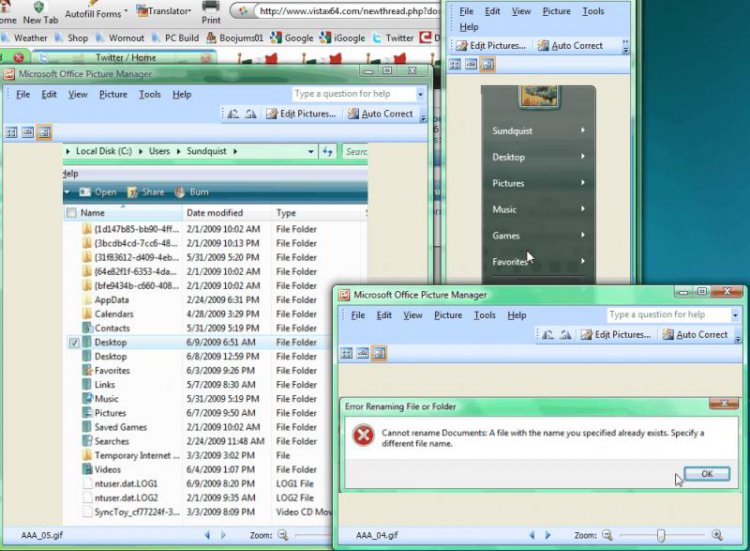Click Edit Pictures in front Picture Manager toolbar
This screenshot has width=750, height=551.
[x=616, y=335]
